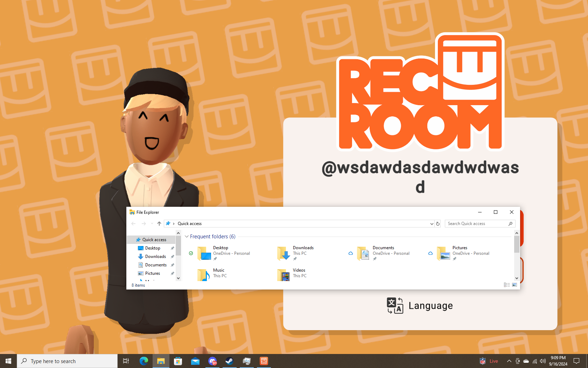Open Language settings in Rec Room

click(420, 306)
